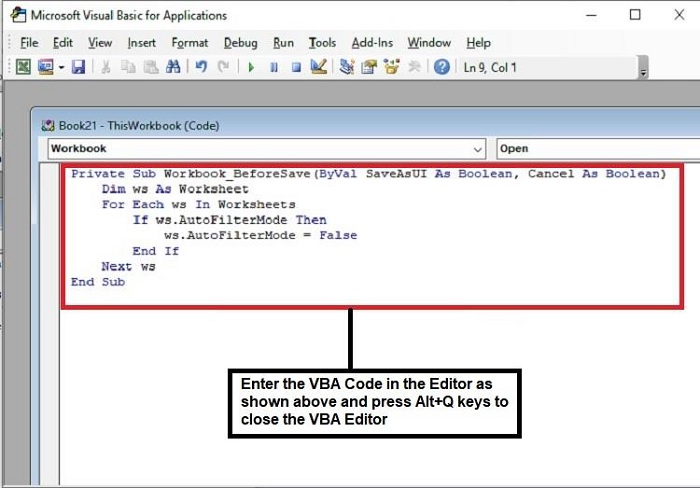
Task: Click the Cut scissors icon
Action: coord(106,67)
